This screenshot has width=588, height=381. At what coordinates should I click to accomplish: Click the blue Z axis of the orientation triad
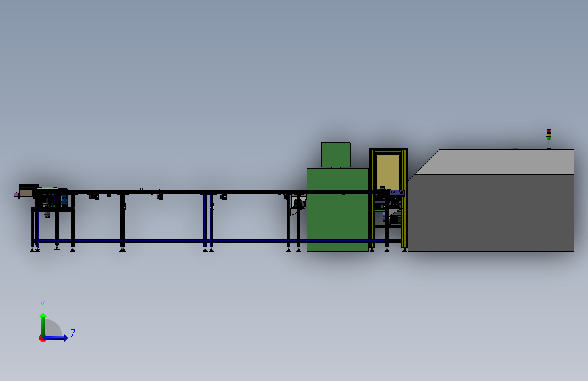[x=56, y=338]
